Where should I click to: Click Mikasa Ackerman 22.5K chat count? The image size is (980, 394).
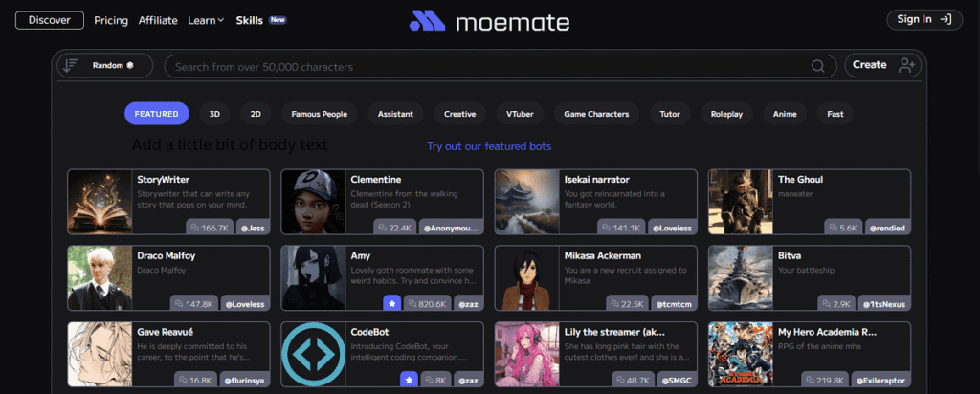(628, 304)
